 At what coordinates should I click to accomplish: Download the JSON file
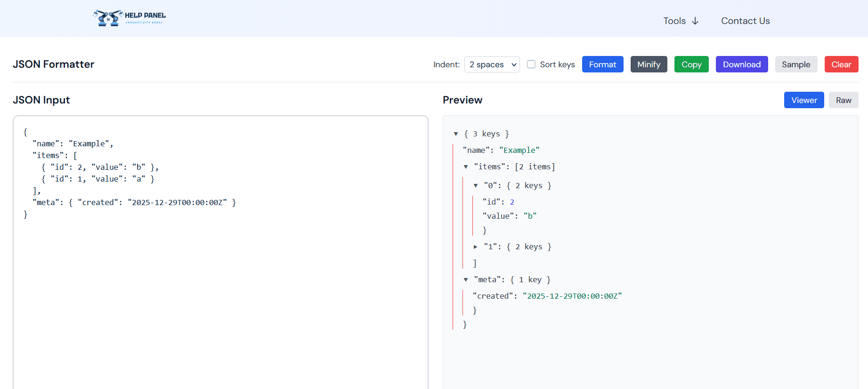click(741, 64)
